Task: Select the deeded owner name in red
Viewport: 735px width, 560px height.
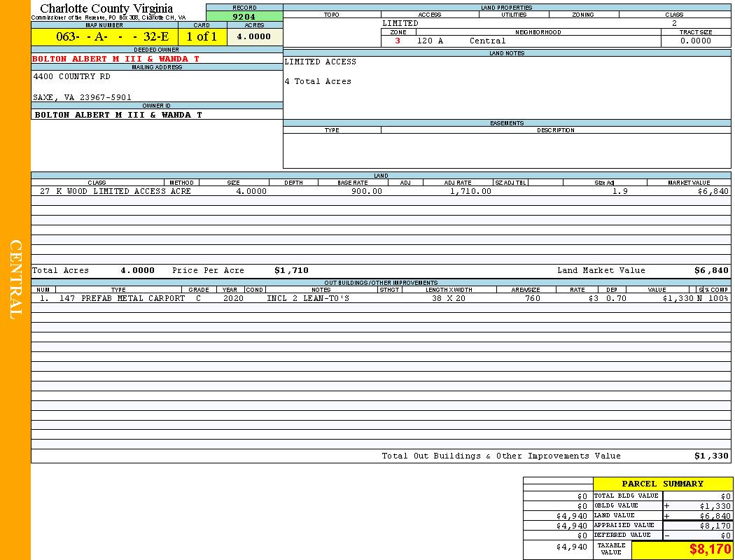Action: (115, 59)
